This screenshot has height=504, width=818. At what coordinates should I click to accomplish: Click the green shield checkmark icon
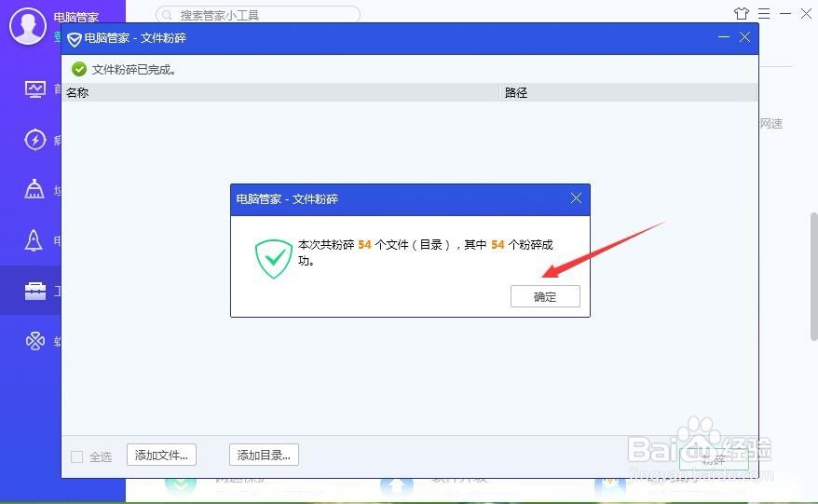pos(273,259)
